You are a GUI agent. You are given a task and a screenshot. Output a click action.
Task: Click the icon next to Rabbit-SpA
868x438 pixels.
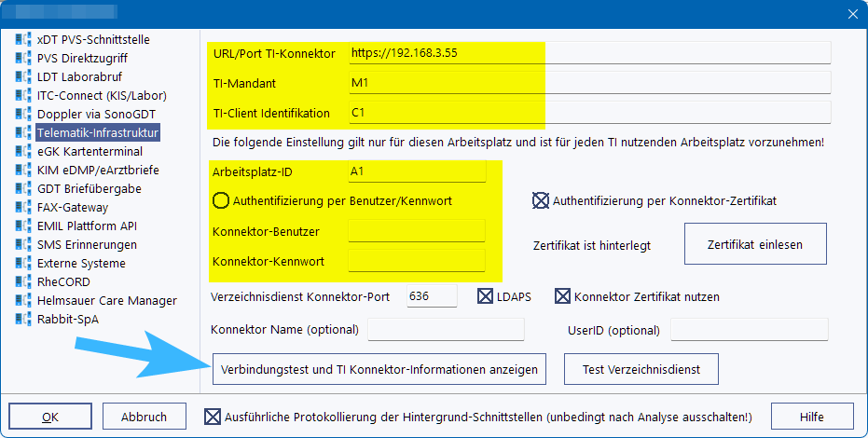point(23,320)
